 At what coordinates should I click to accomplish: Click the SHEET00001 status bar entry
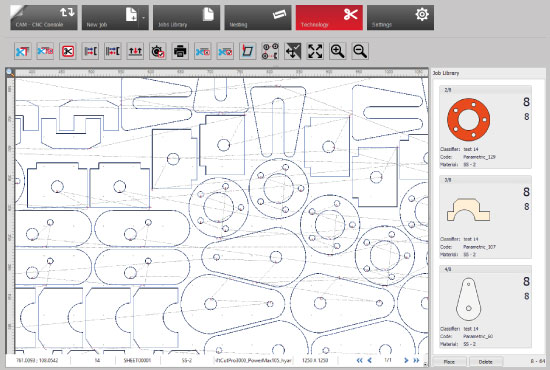(137, 360)
